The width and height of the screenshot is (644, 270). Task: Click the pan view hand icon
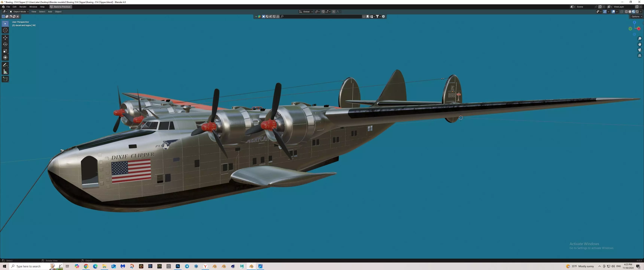640,44
